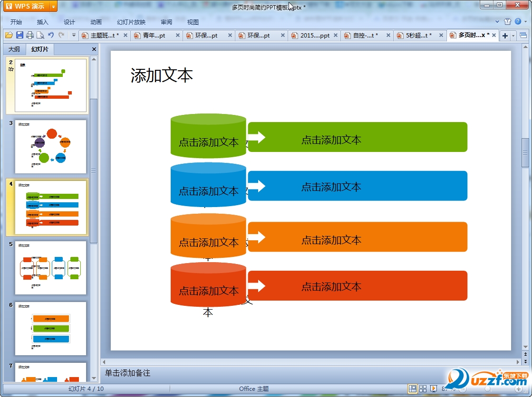532x397 pixels.
Task: Click the zoom out minus button
Action: coord(462,389)
